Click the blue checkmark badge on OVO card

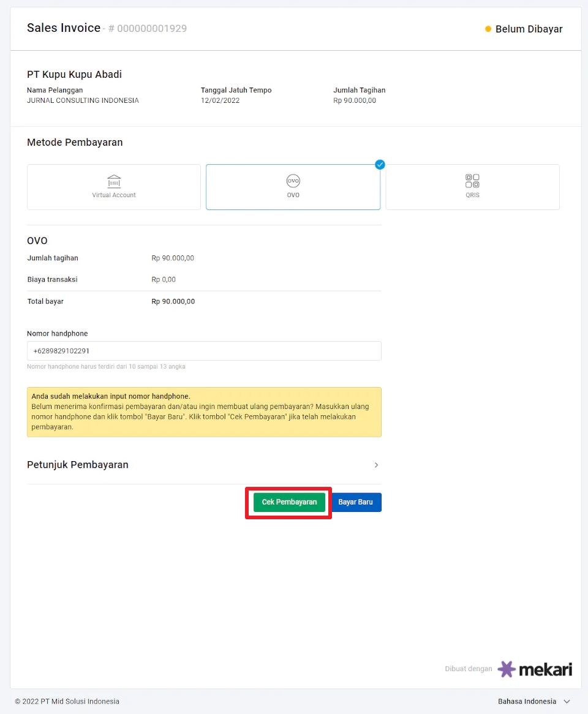(380, 164)
